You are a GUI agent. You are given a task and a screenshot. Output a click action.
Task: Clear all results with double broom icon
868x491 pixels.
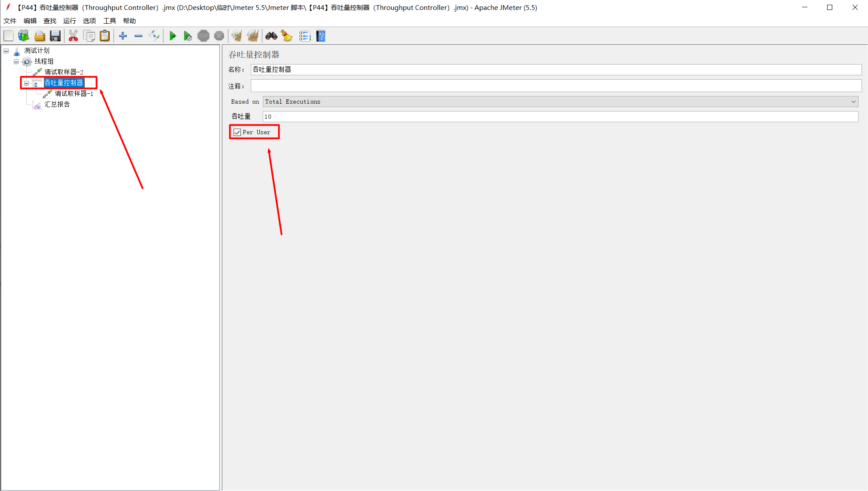click(x=253, y=36)
